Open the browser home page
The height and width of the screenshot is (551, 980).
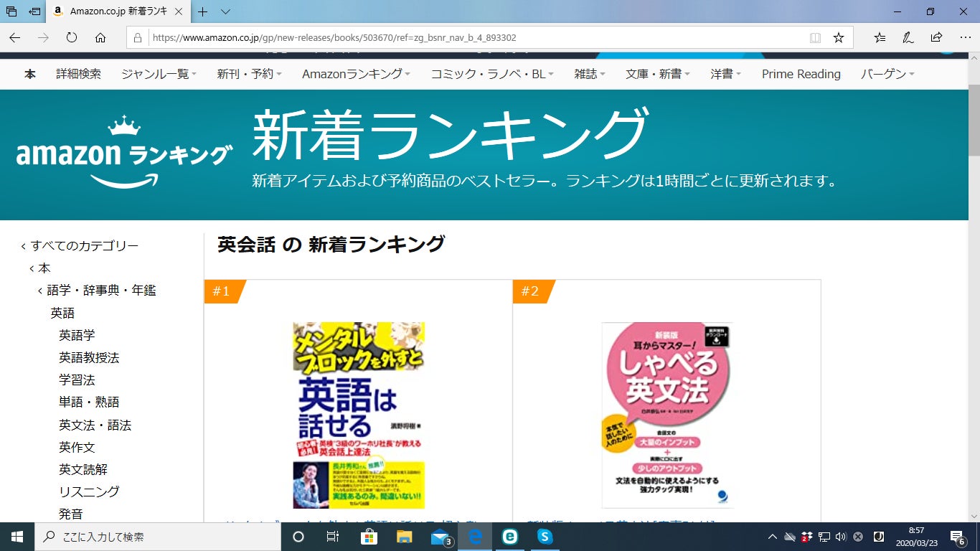pyautogui.click(x=100, y=38)
